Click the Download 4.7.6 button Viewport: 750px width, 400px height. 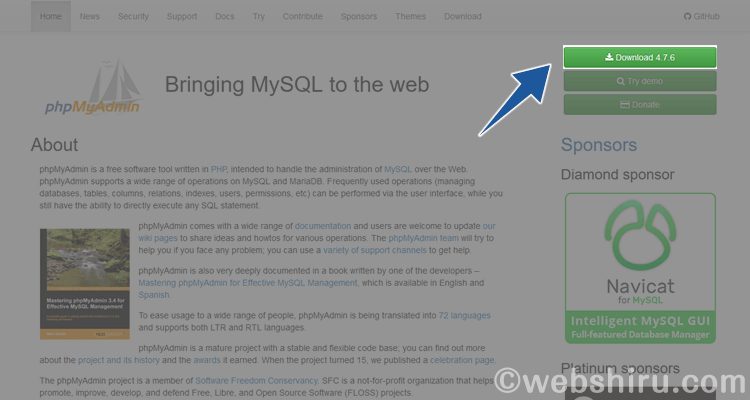click(x=640, y=57)
